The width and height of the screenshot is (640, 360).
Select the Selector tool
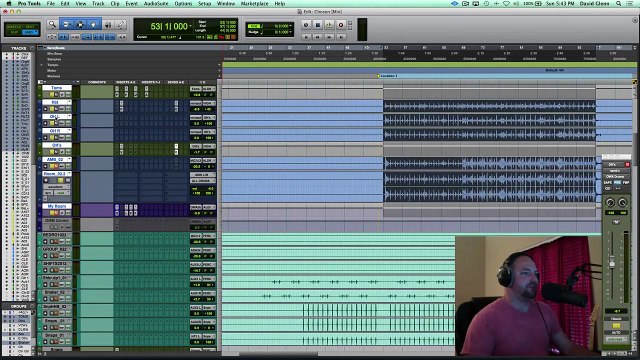pyautogui.click(x=80, y=25)
